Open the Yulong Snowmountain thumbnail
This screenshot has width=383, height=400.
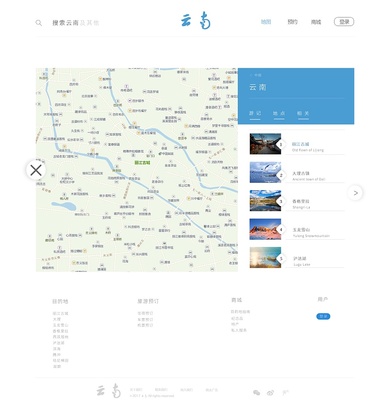click(265, 229)
